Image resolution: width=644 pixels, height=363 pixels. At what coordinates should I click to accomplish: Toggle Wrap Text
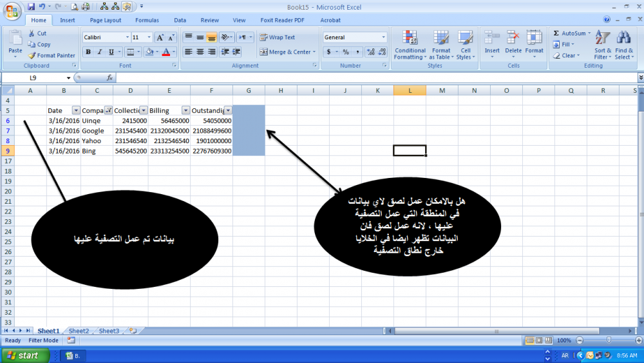point(278,37)
